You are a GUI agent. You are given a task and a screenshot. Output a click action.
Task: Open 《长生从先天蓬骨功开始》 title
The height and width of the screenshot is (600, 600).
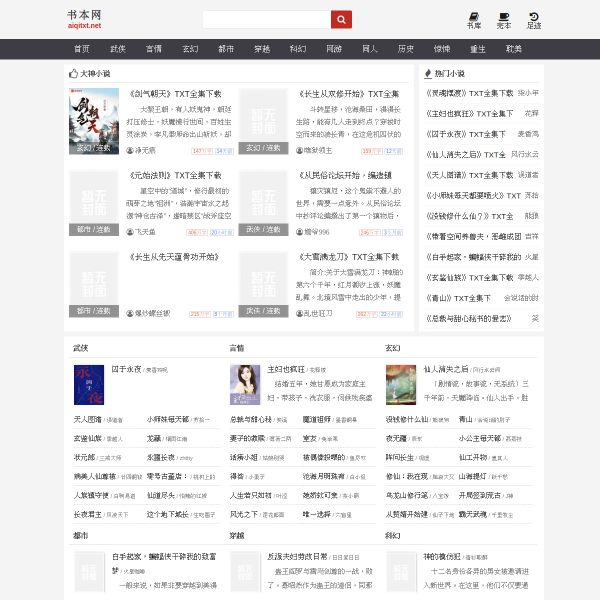(x=174, y=257)
